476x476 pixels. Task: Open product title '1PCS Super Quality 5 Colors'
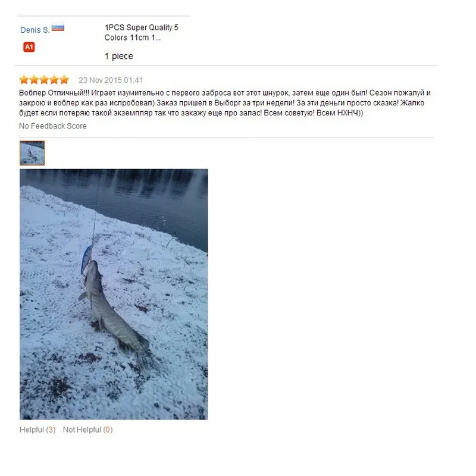coord(141,33)
